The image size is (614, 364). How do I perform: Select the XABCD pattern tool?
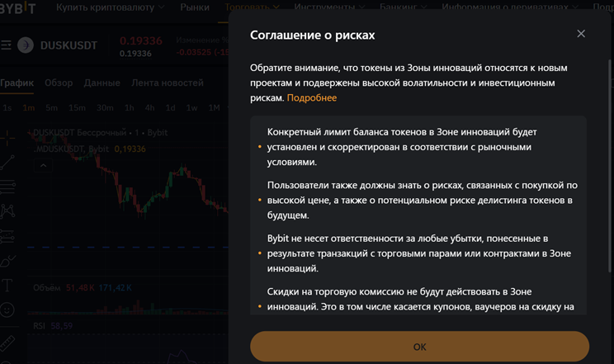[x=7, y=211]
